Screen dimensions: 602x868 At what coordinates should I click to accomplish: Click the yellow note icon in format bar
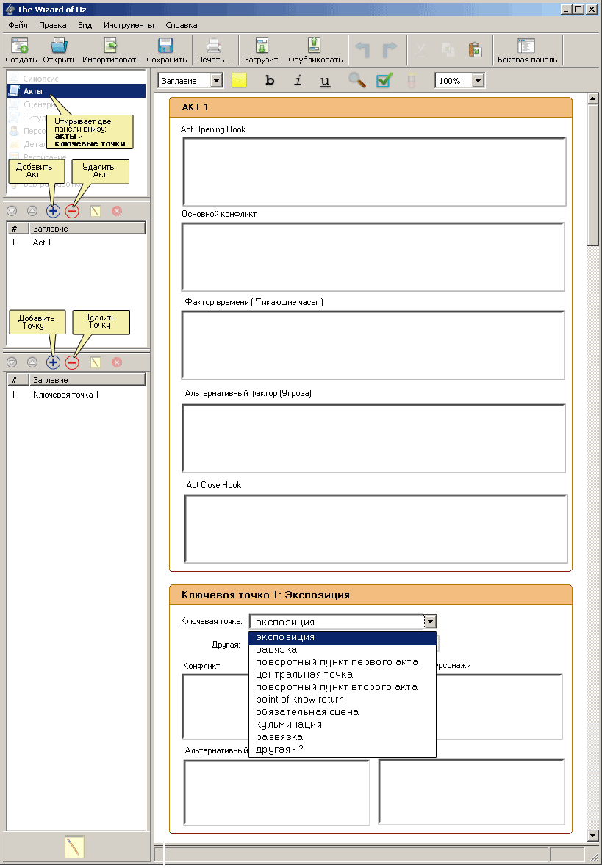(x=239, y=81)
